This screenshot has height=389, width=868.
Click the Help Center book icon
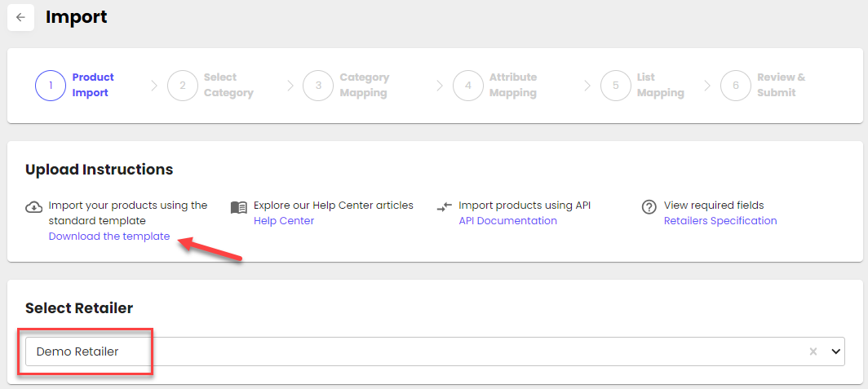click(238, 207)
